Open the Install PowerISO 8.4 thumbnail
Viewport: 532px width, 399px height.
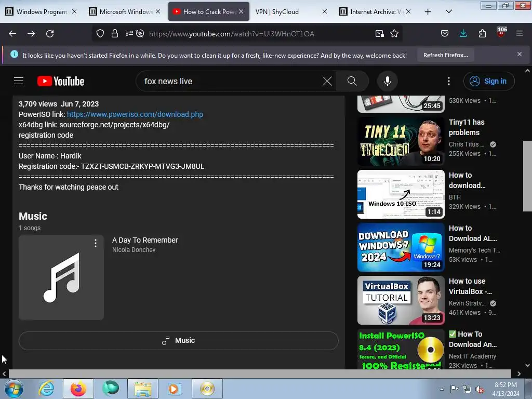(401, 349)
